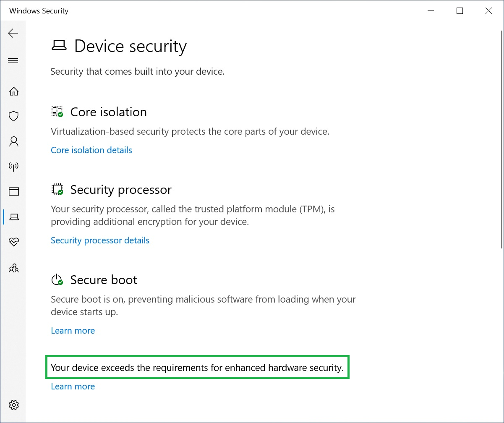504x423 pixels.
Task: Click the Secure boot power icon
Action: click(57, 279)
